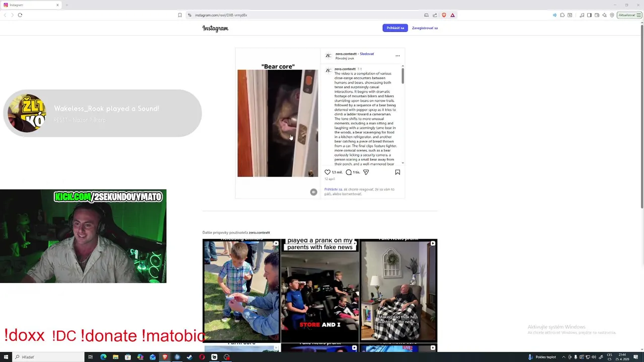Click the browser back arrow
644x362 pixels.
pos(5,15)
